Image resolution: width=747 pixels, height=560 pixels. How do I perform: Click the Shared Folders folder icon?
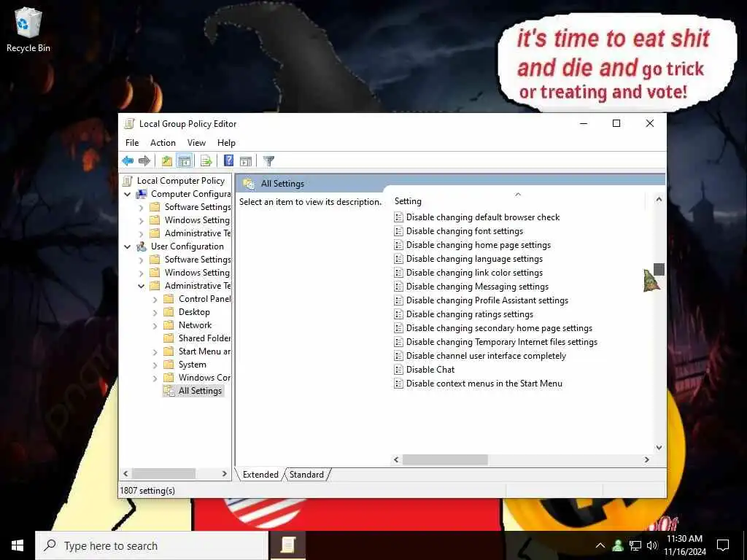click(169, 338)
